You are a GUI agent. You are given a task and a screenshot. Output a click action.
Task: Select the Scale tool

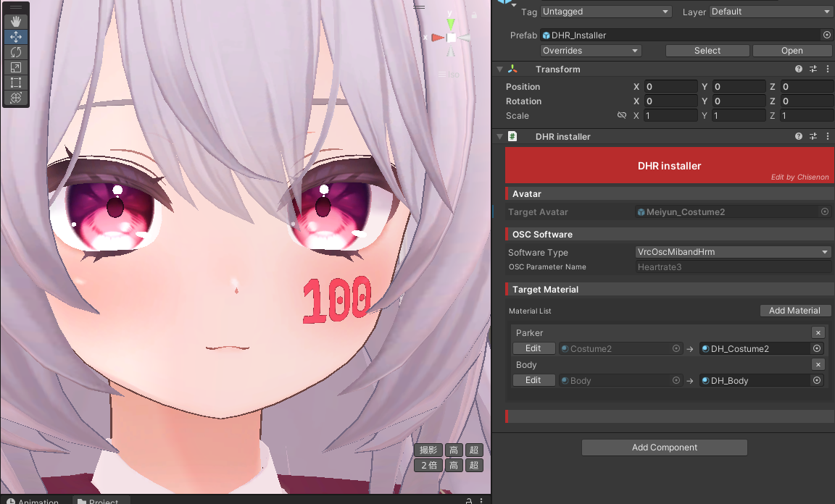tap(16, 67)
